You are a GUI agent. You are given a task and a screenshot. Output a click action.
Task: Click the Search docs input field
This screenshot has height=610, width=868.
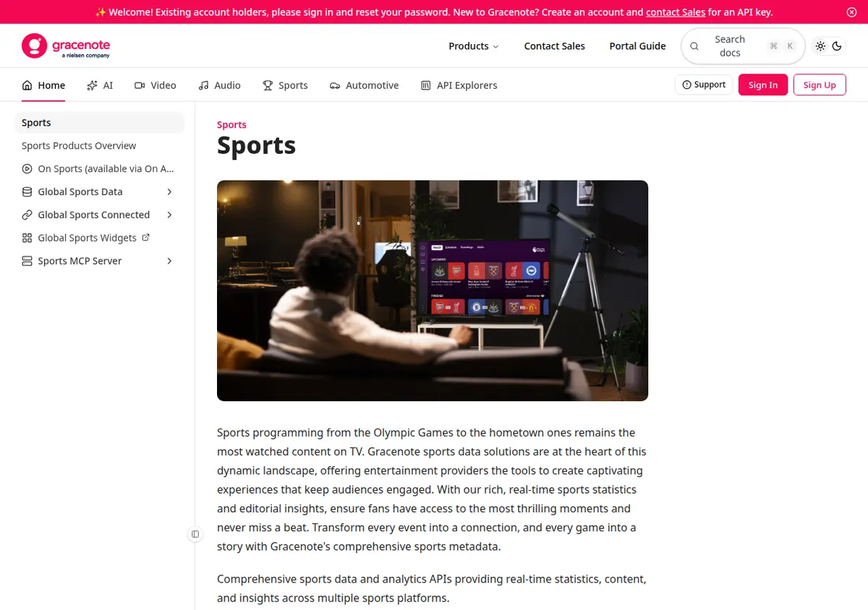pyautogui.click(x=743, y=46)
